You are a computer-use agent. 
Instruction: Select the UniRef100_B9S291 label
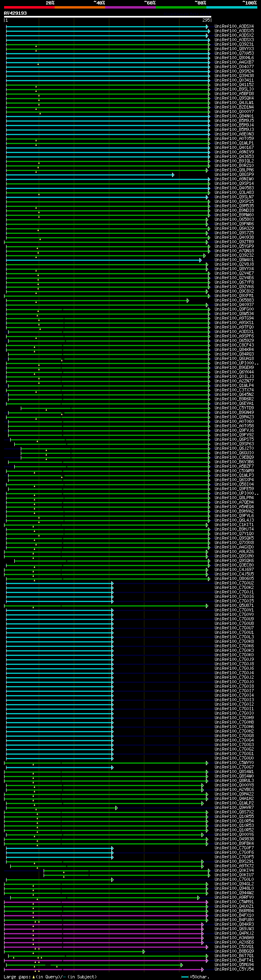coord(234,862)
